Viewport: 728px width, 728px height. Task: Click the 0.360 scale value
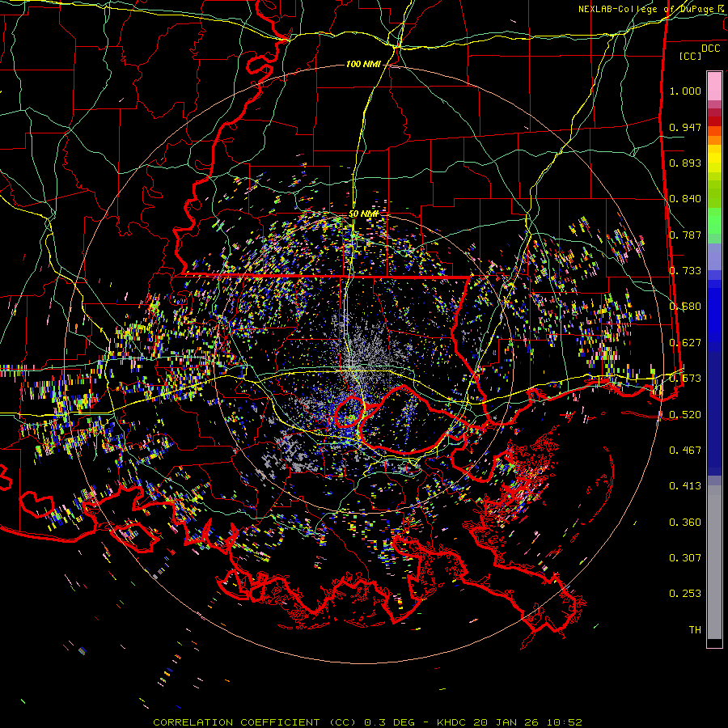tap(685, 523)
